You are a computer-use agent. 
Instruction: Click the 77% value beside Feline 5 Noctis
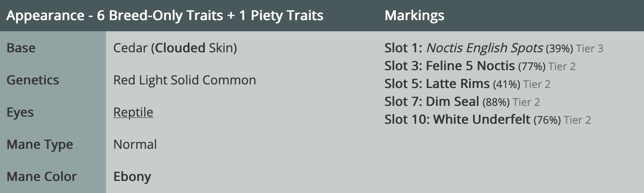531,67
